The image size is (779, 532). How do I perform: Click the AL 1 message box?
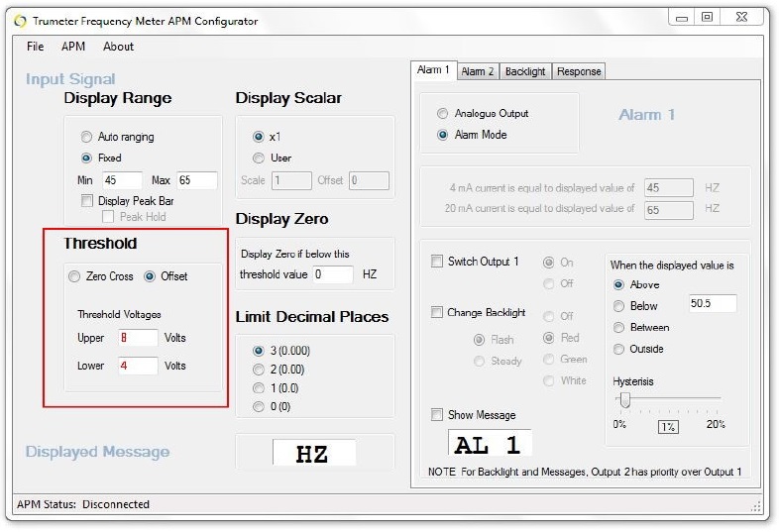pos(490,444)
